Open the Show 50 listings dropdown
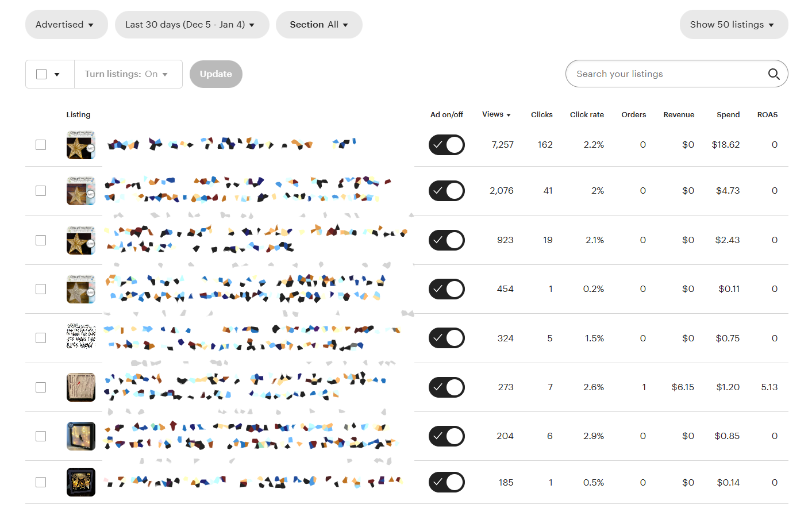 pos(733,25)
